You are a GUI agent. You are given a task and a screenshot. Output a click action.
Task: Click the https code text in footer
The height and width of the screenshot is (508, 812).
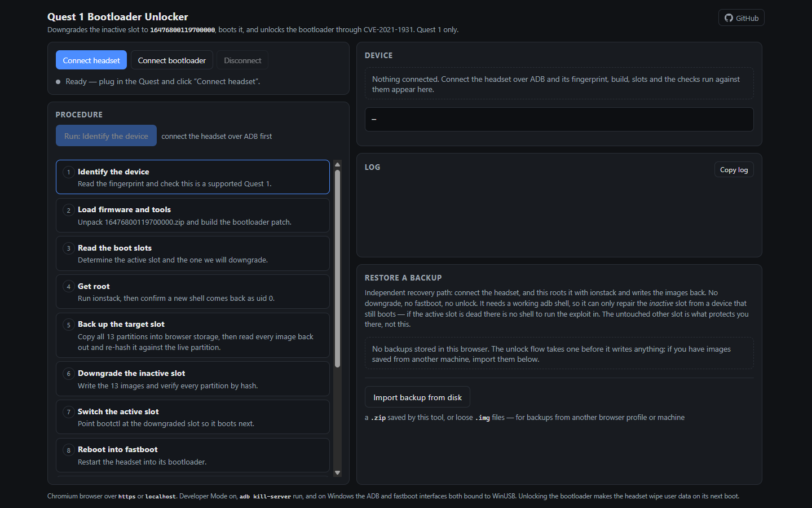[x=127, y=497]
